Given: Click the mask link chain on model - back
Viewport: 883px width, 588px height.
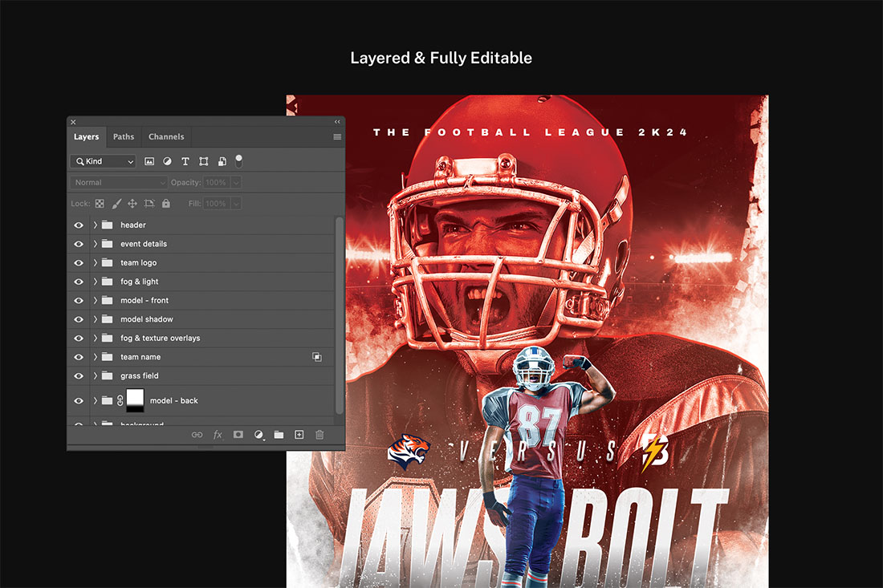Looking at the screenshot, I should 120,400.
